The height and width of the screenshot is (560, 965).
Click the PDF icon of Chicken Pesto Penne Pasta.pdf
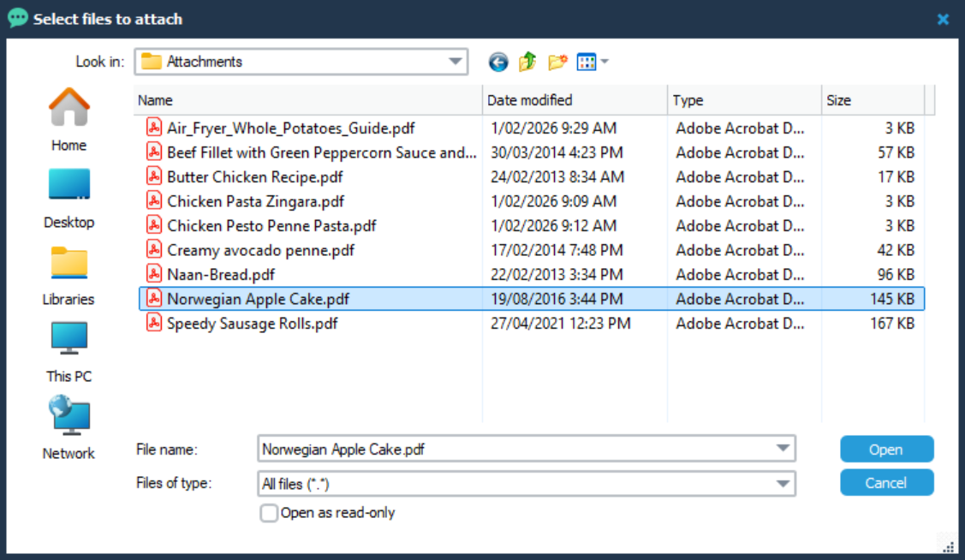(154, 225)
